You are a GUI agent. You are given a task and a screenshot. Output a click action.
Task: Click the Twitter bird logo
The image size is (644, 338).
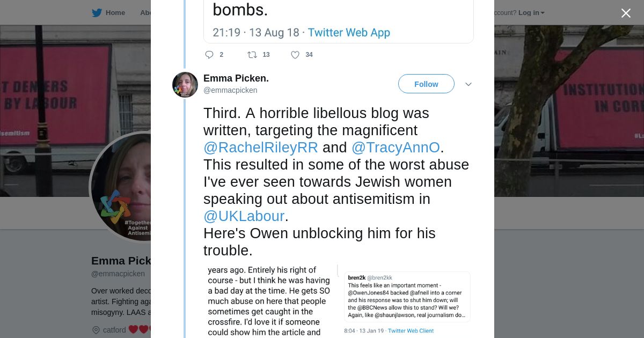(x=97, y=13)
